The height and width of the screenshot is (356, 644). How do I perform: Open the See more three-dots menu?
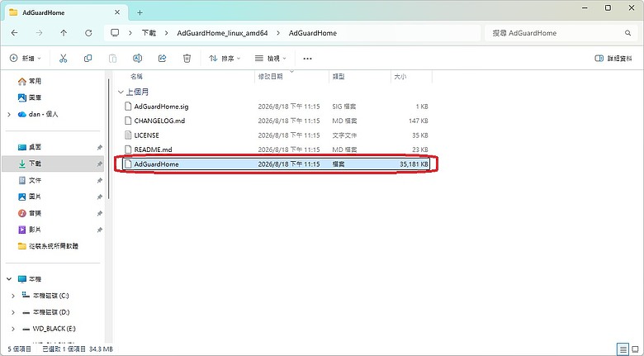307,59
